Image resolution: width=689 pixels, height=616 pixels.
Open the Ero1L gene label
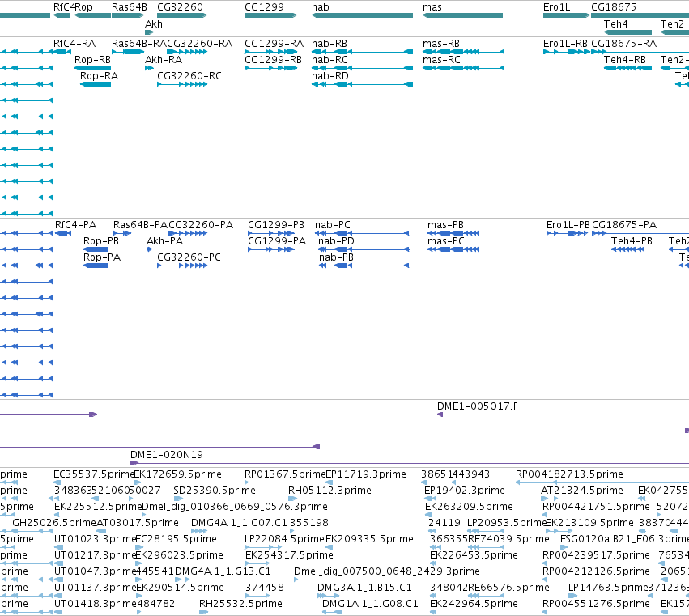[x=556, y=7]
